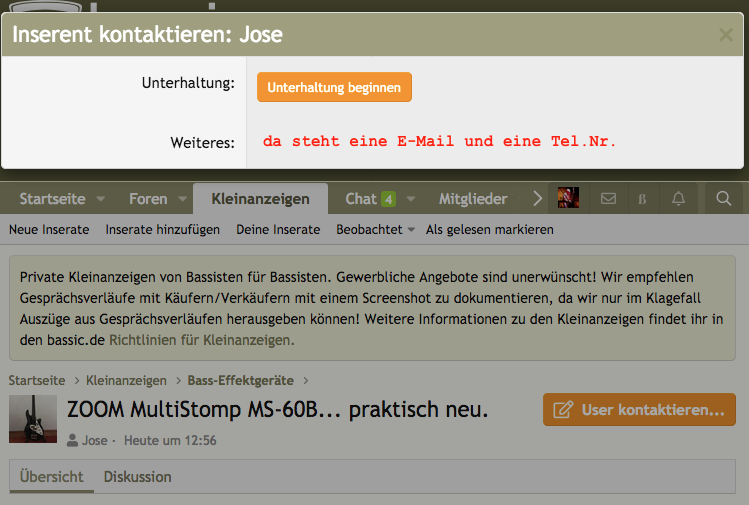
Task: Open Deine Inserate
Action: coord(278,230)
